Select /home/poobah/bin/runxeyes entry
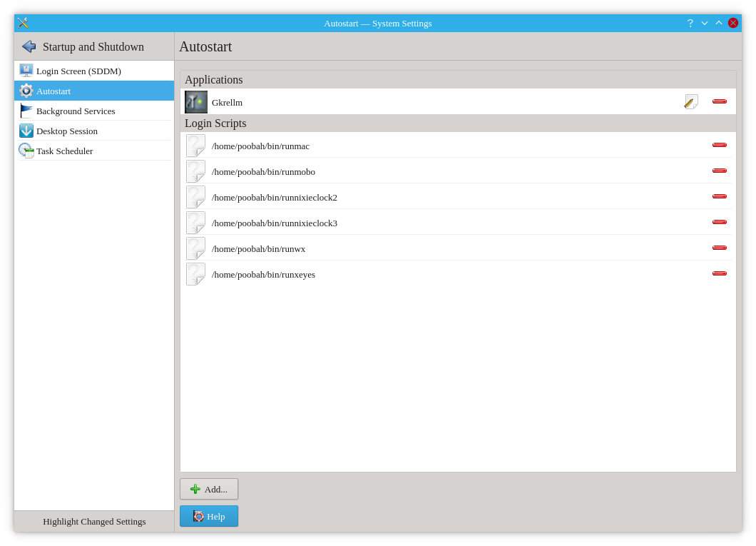The width and height of the screenshot is (756, 546). tap(458, 274)
